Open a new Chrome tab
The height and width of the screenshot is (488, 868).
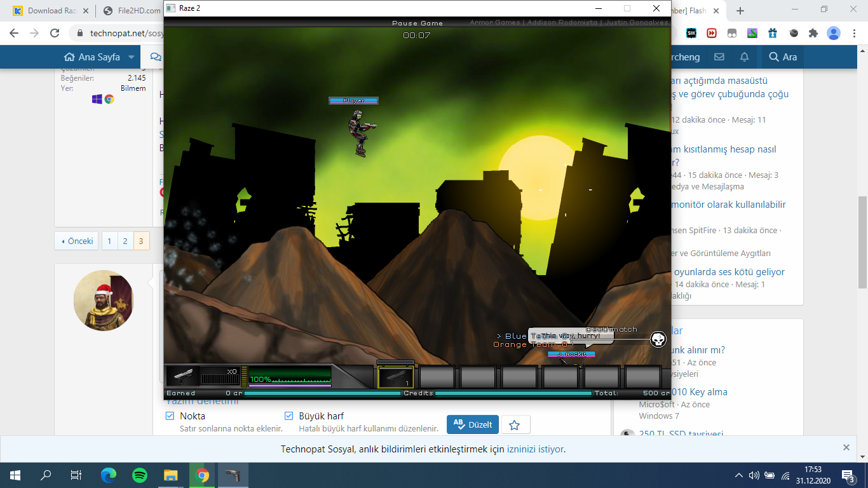coord(740,11)
